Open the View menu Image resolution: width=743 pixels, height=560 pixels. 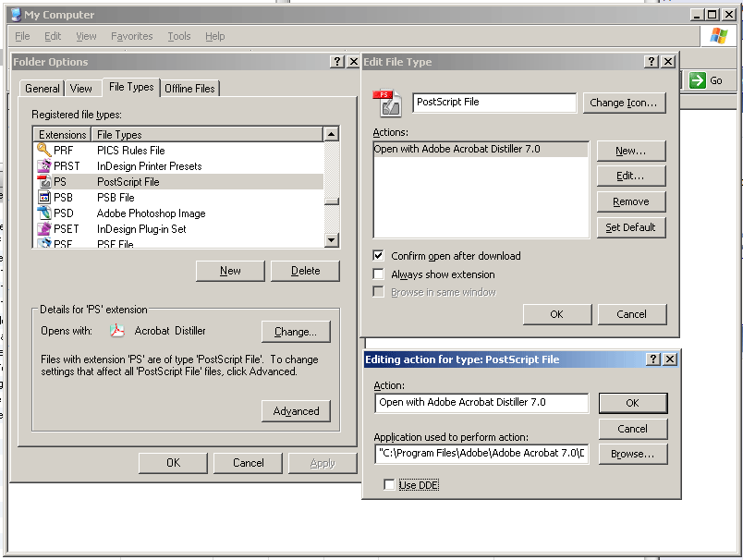pos(86,36)
